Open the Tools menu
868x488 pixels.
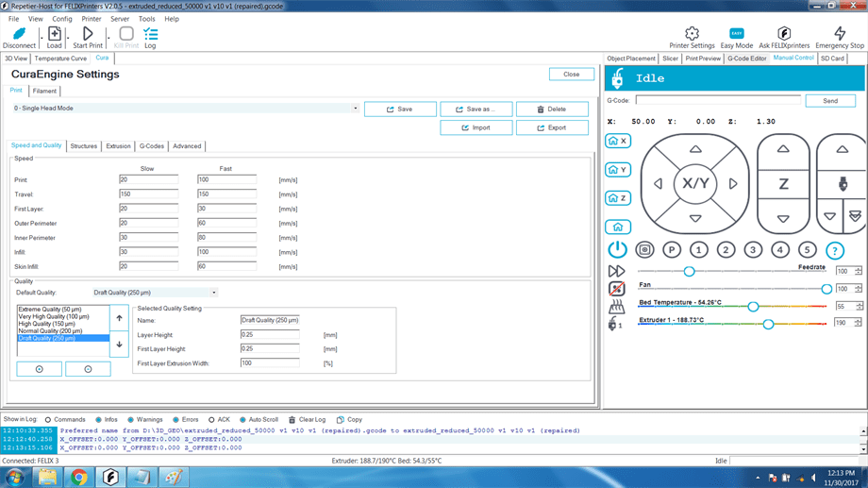pos(146,19)
